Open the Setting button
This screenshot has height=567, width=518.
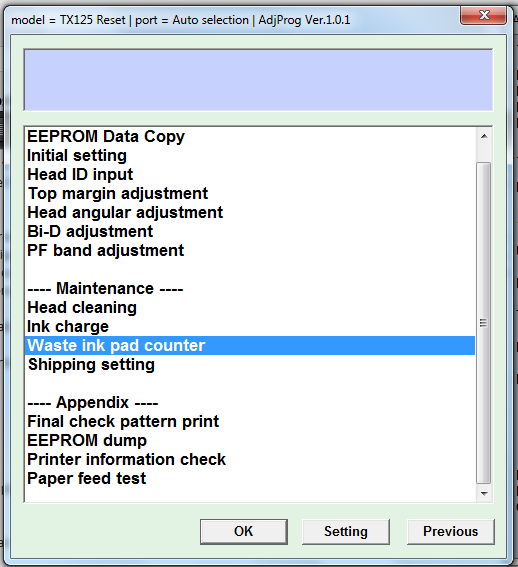coord(346,532)
